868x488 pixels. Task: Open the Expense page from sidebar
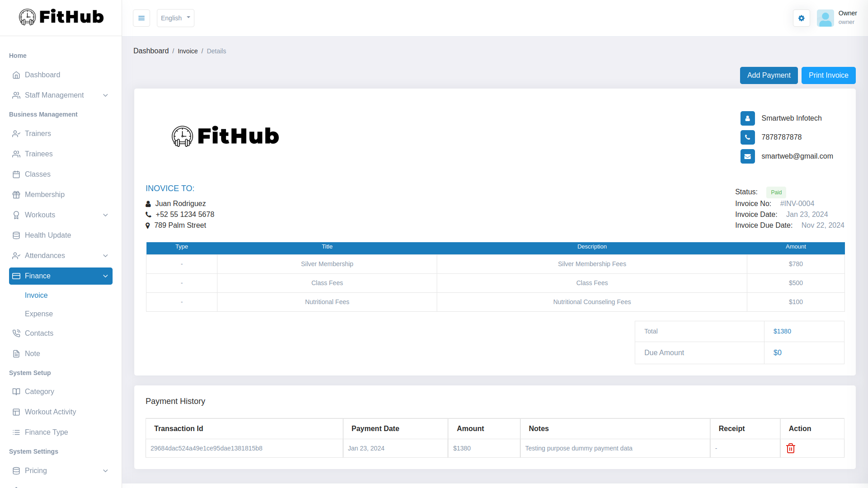38,314
